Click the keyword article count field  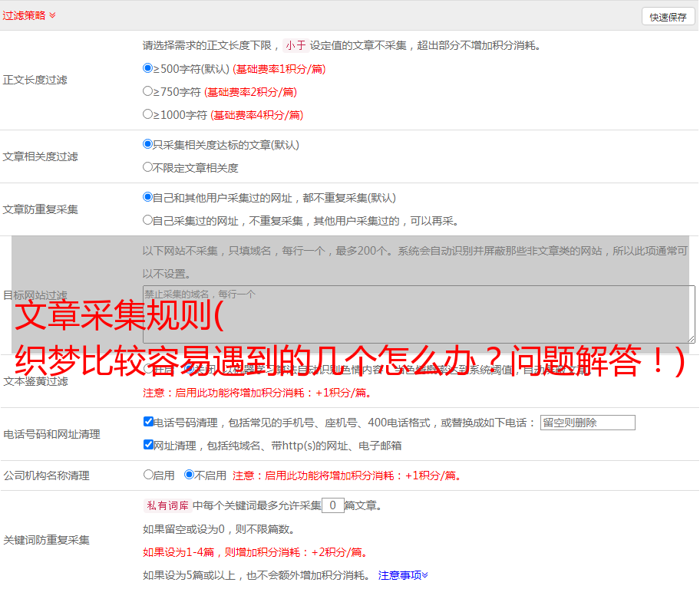pyautogui.click(x=332, y=505)
